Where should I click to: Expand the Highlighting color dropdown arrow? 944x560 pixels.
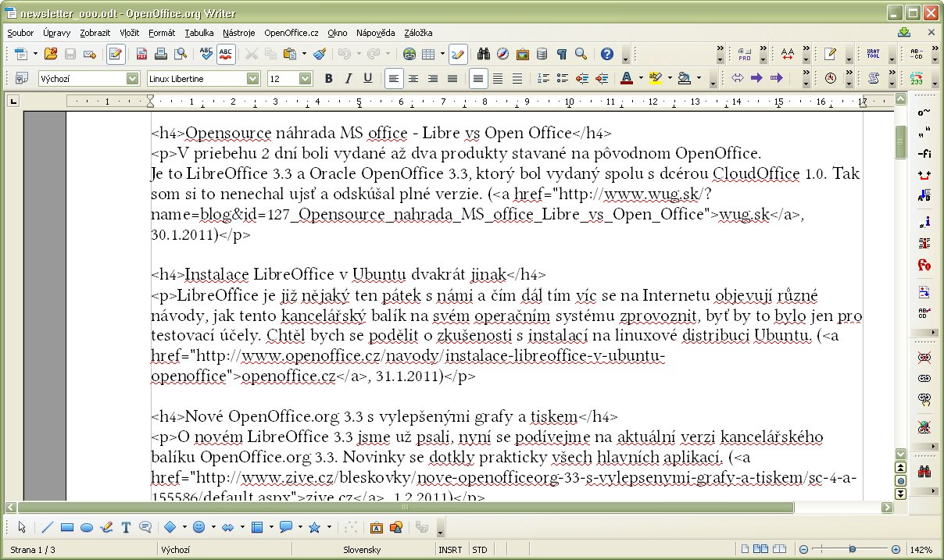click(x=670, y=78)
